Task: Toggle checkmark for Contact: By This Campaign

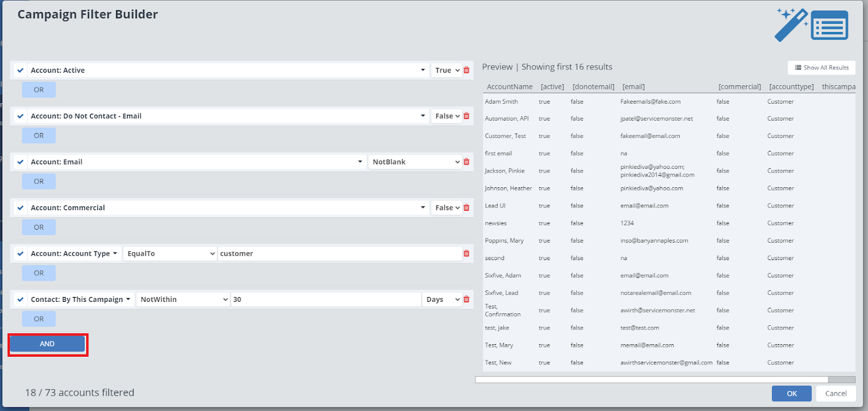Action: tap(20, 300)
